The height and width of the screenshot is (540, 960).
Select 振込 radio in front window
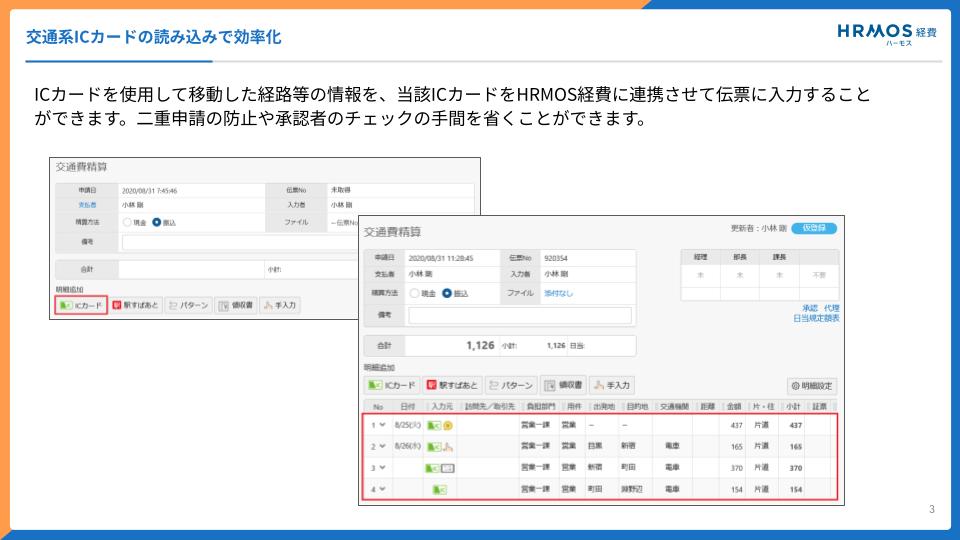coord(447,293)
